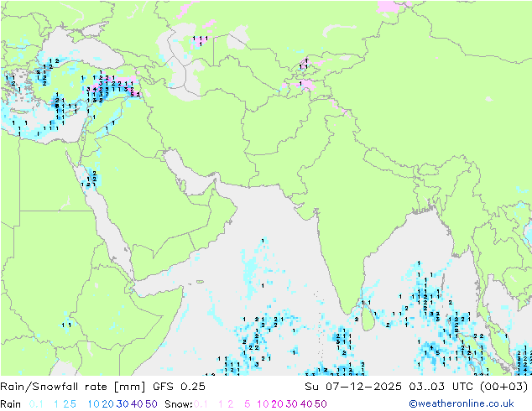The height and width of the screenshot is (411, 532).
Task: Click the 'Snow:' legend label
Action: [x=179, y=404]
